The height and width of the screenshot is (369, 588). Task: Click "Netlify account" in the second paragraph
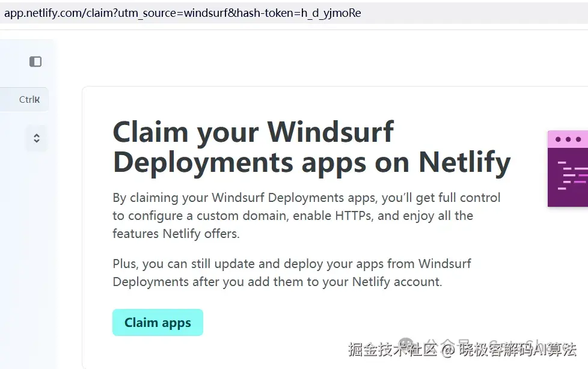396,281
